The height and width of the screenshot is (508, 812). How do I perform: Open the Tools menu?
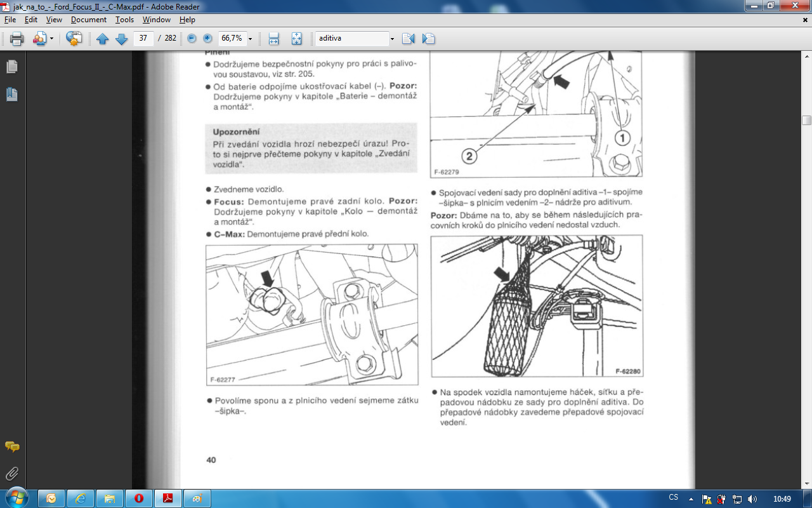(124, 20)
